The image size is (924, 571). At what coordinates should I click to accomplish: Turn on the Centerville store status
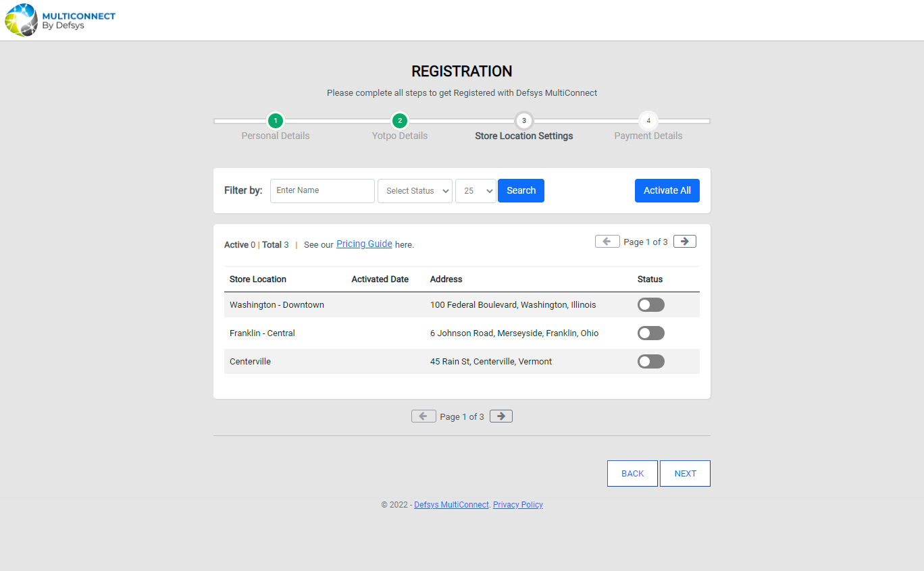pyautogui.click(x=650, y=361)
